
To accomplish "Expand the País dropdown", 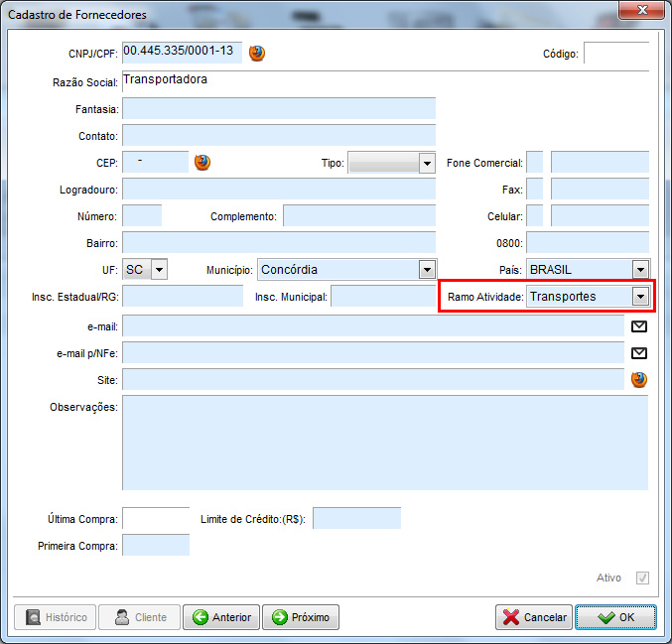I will click(x=640, y=269).
